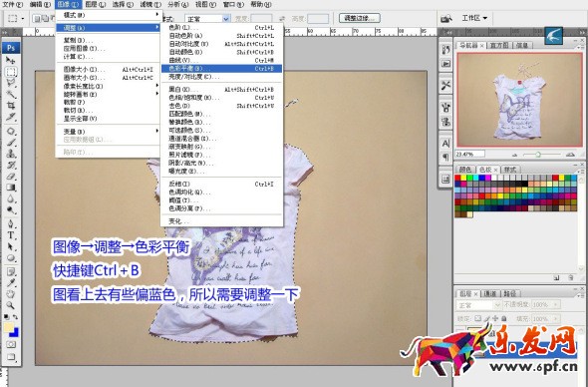Select the Blur tool

[x=11, y=198]
